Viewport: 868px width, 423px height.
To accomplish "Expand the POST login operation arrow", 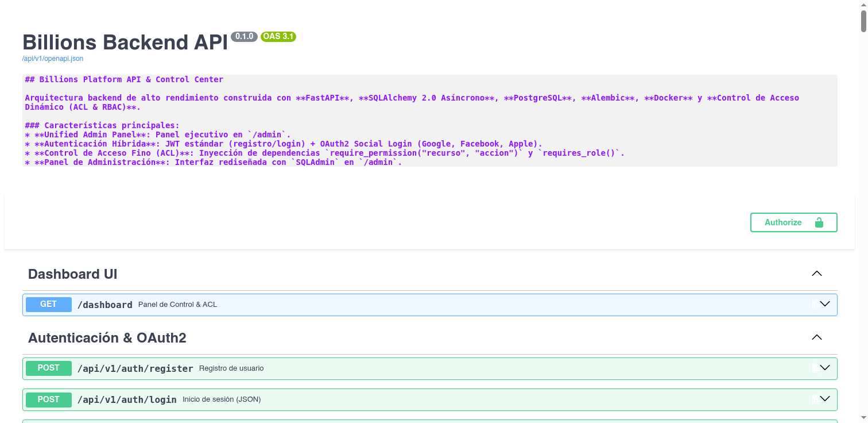I will tap(826, 399).
